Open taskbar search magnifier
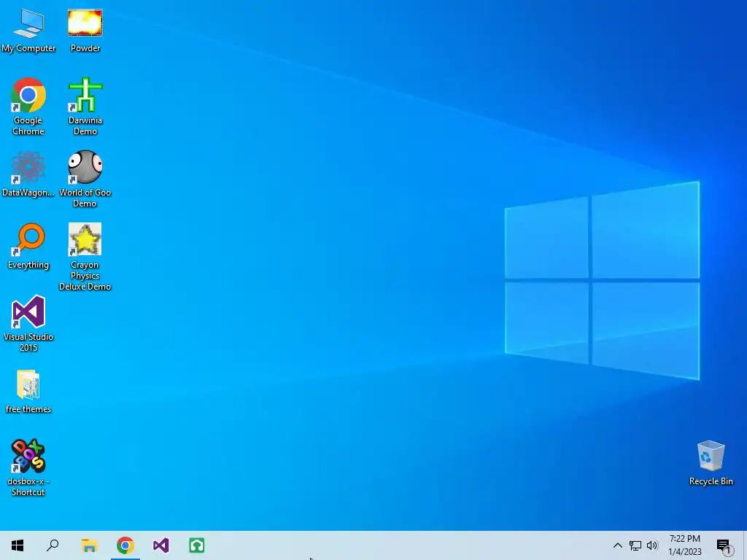This screenshot has height=560, width=747. (53, 545)
